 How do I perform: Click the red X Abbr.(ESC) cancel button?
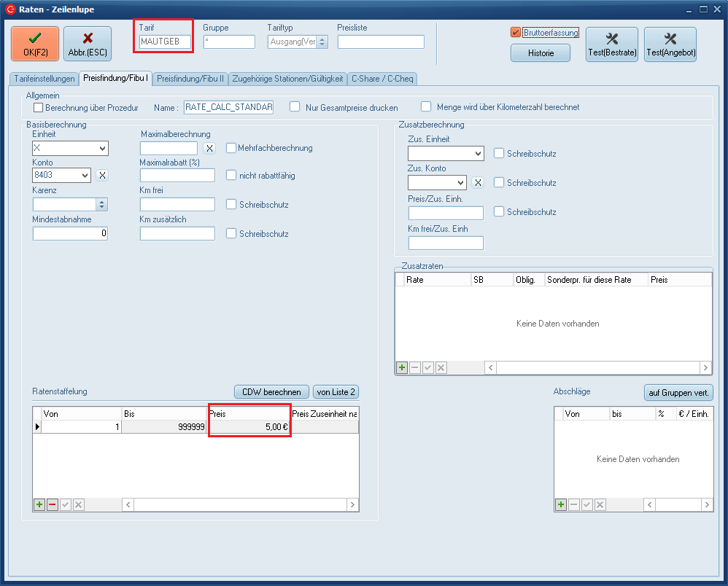coord(88,44)
